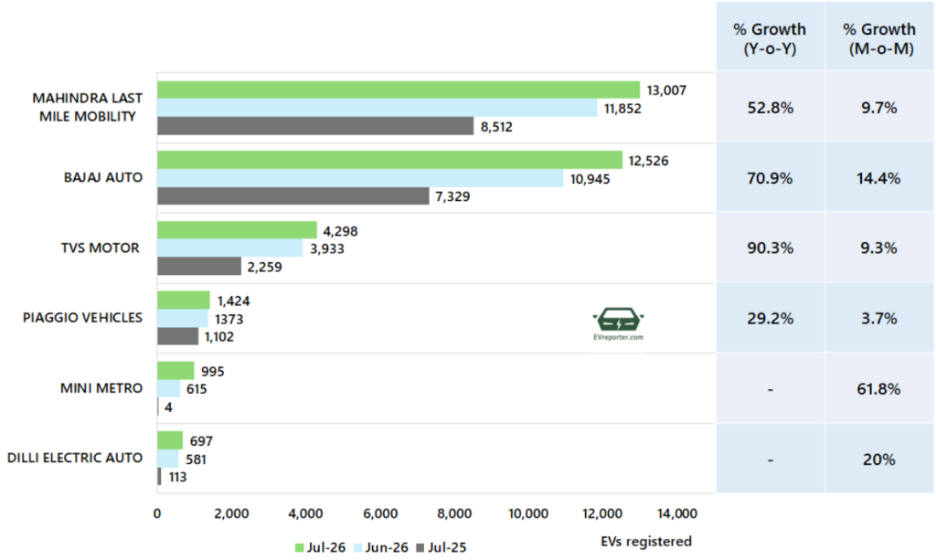Viewport: 936px width, 560px height.
Task: Select the Dilli Electric Auto label
Action: (x=75, y=458)
